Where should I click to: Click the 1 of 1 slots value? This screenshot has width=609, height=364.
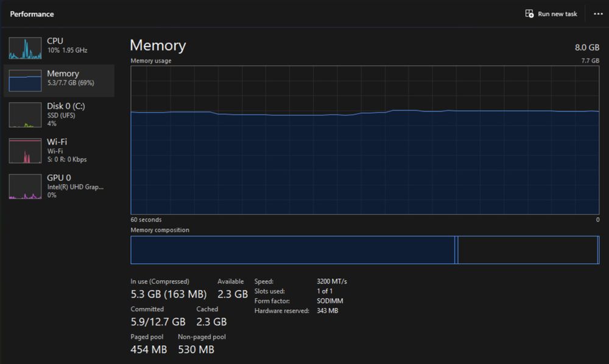coord(325,291)
